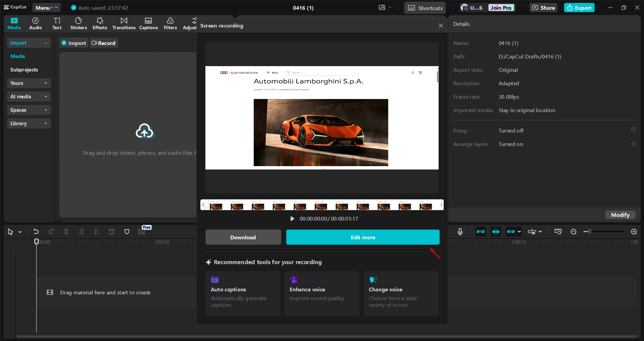Viewport: 644px width, 341px height.
Task: Click the marker shield icon
Action: tap(127, 232)
